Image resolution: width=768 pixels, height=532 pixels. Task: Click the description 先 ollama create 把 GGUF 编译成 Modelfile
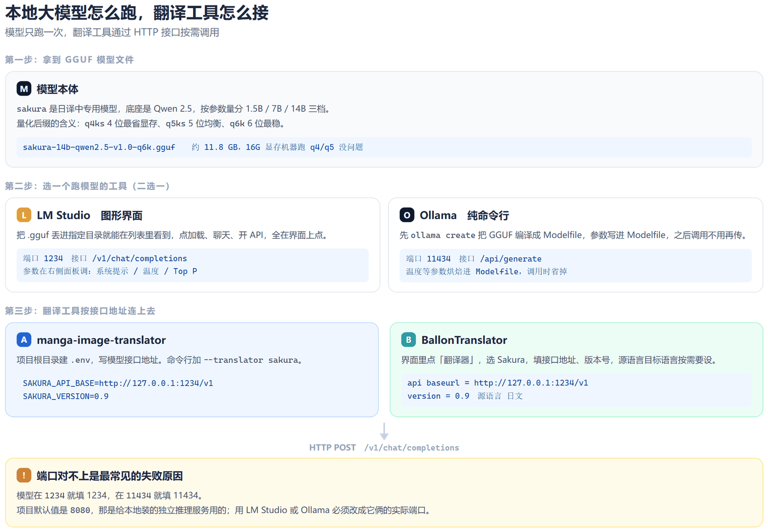(575, 235)
